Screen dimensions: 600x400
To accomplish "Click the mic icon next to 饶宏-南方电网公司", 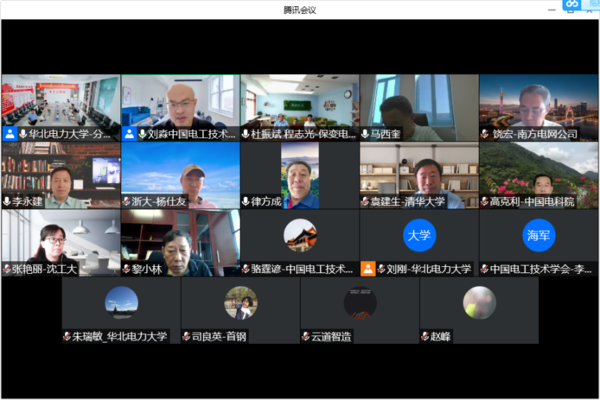I will point(485,134).
